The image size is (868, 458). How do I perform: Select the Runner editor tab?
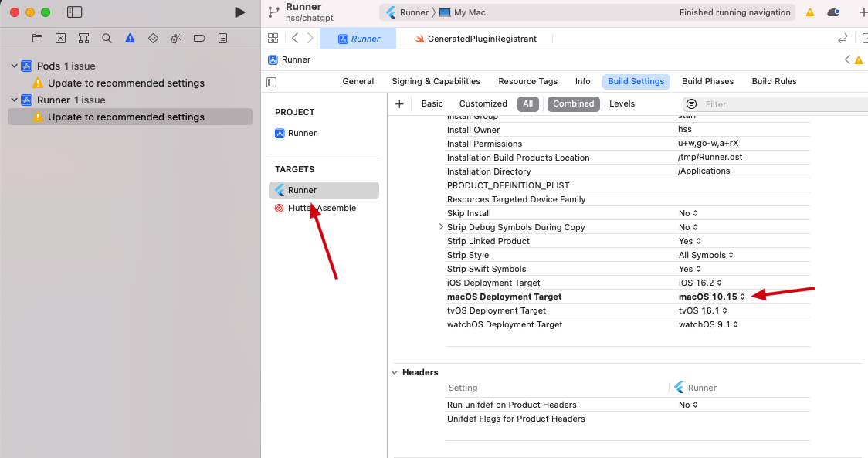click(359, 39)
